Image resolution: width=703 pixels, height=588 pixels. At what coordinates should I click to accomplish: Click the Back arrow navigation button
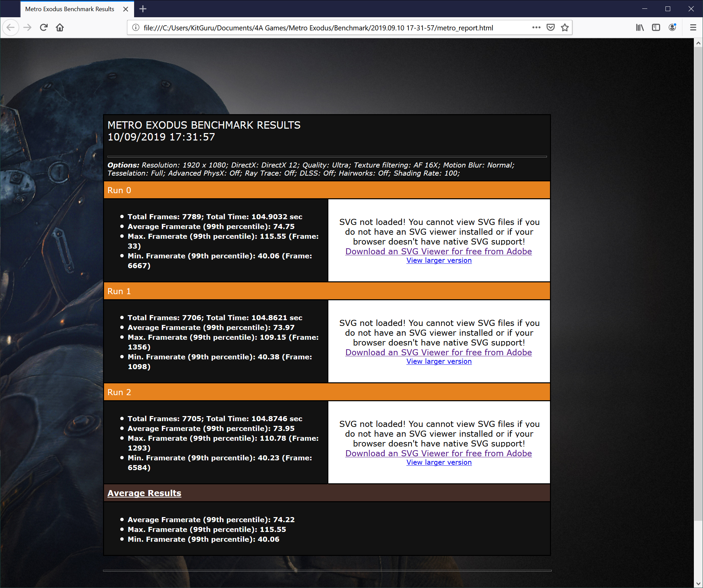[x=10, y=27]
